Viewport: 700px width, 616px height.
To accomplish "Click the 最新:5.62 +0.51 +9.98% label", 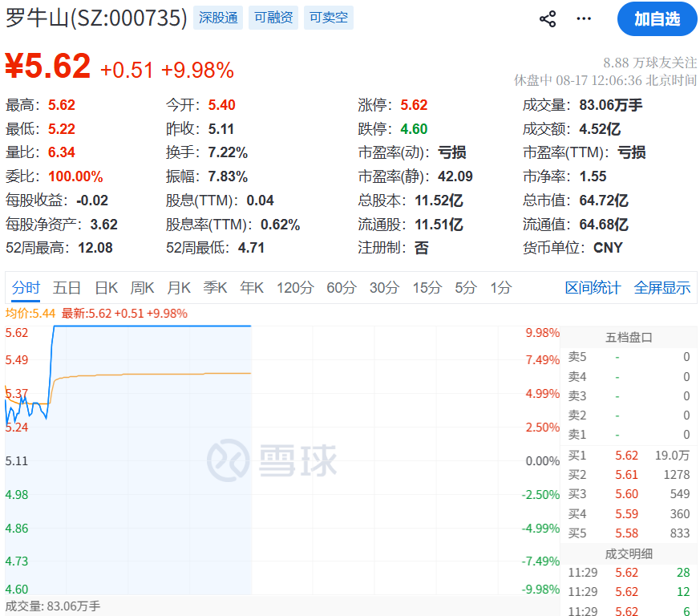I will [x=124, y=313].
